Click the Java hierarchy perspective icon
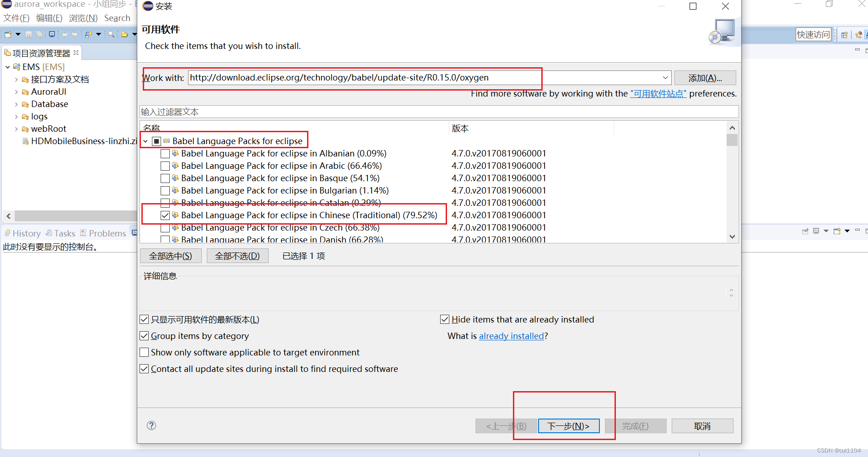 859,35
